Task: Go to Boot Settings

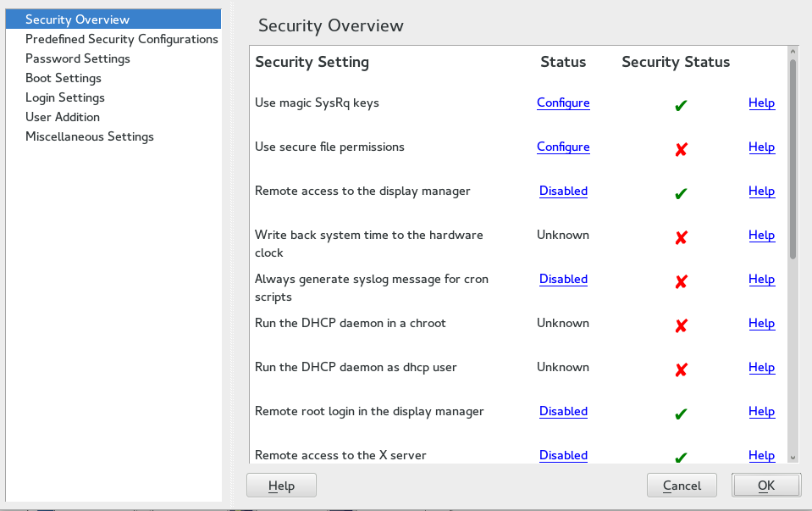Action: point(64,78)
